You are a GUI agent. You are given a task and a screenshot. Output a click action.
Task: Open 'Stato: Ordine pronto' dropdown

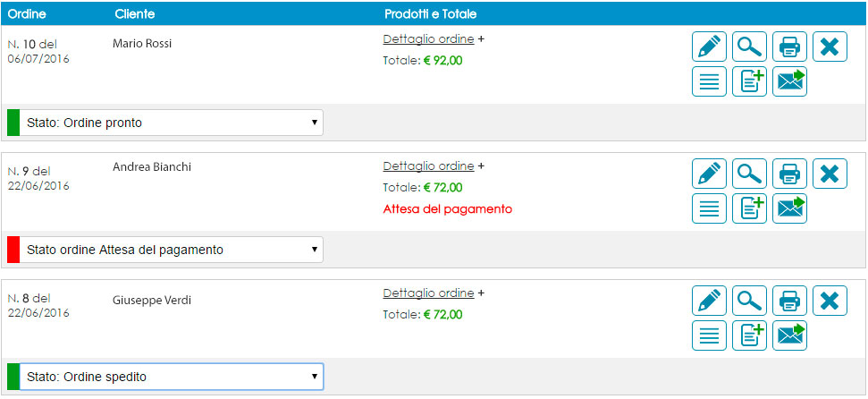[171, 123]
